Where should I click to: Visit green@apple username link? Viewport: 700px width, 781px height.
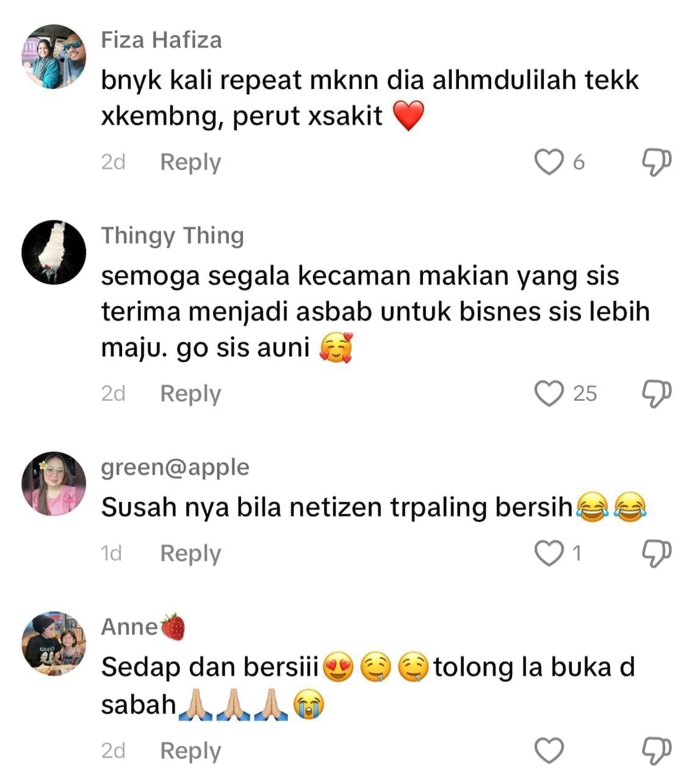pyautogui.click(x=175, y=467)
